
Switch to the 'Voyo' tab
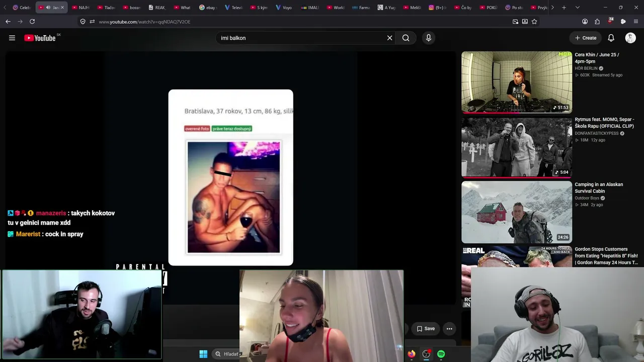click(284, 8)
